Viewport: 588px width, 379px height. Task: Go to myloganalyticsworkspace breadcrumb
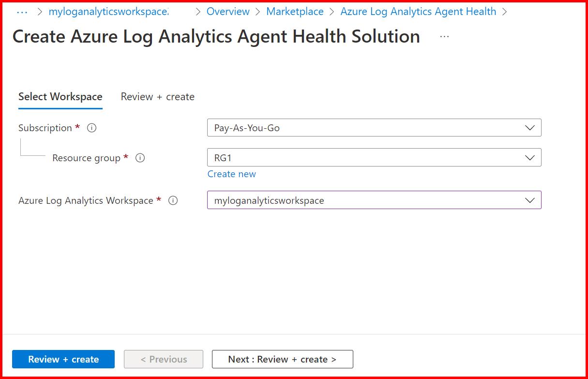[x=109, y=12]
